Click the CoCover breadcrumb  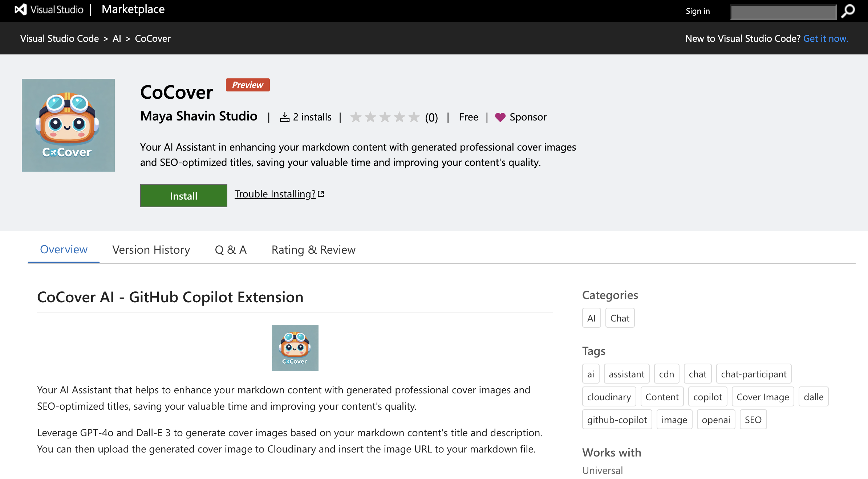(153, 38)
